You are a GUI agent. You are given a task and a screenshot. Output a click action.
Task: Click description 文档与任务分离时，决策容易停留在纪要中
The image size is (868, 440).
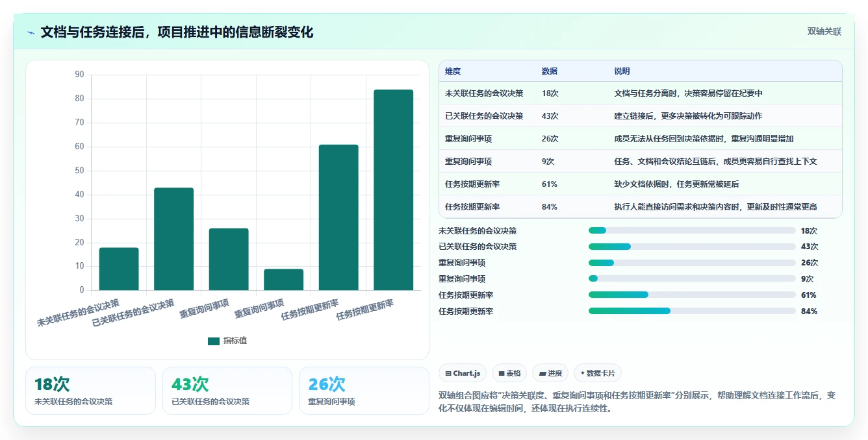689,93
